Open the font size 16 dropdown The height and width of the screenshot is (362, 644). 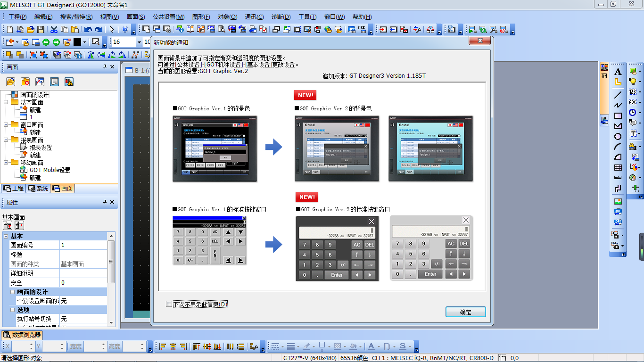(139, 42)
